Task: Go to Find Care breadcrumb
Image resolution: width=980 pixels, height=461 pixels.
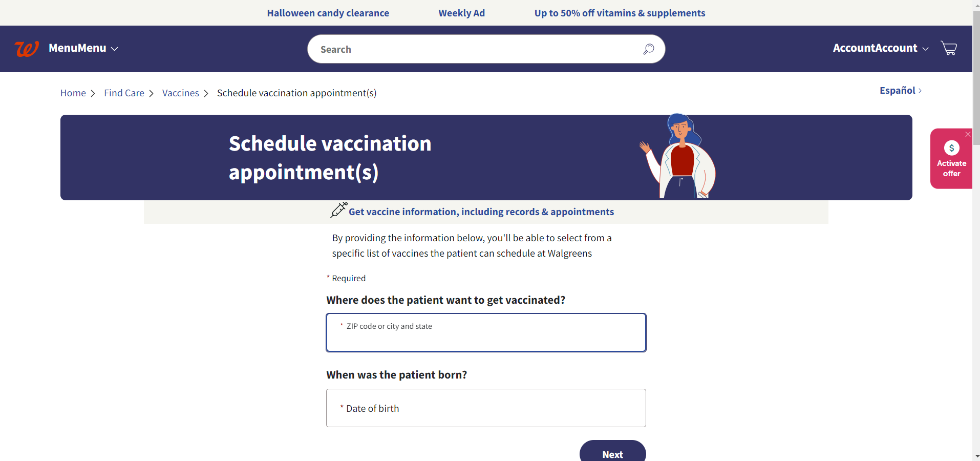Action: click(x=124, y=93)
